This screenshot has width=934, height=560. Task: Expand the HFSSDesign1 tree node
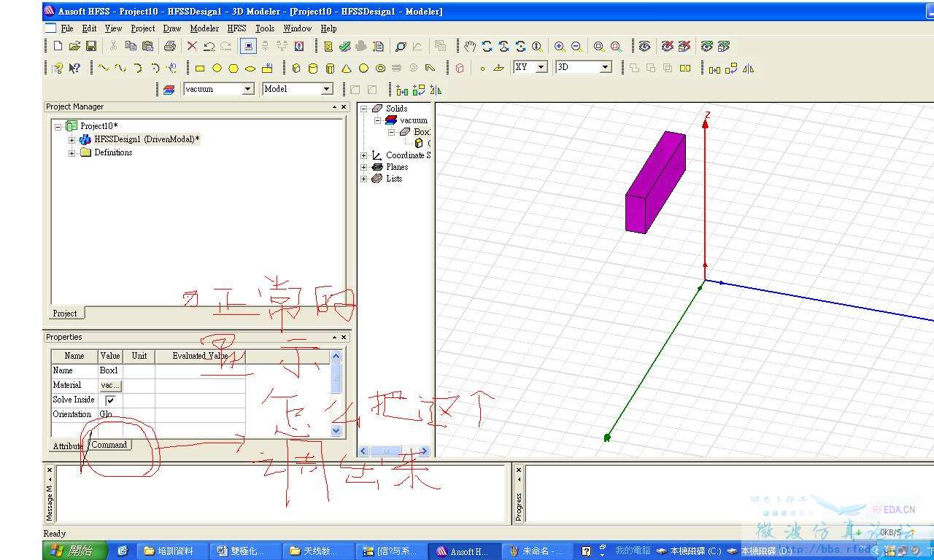click(x=72, y=139)
